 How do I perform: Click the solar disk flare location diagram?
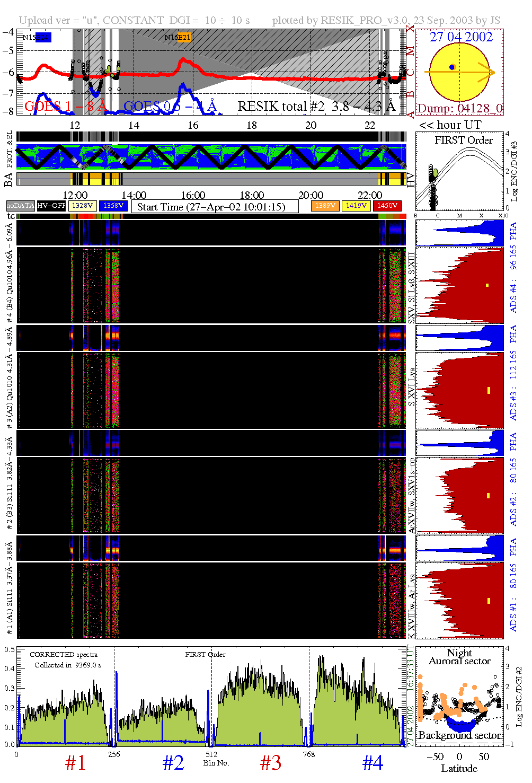(459, 72)
